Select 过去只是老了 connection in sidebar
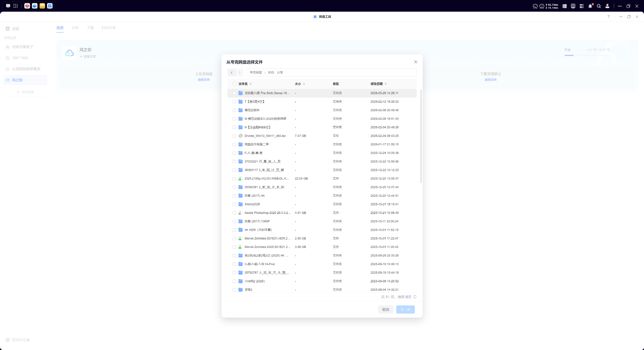644x350 pixels. coord(25,47)
